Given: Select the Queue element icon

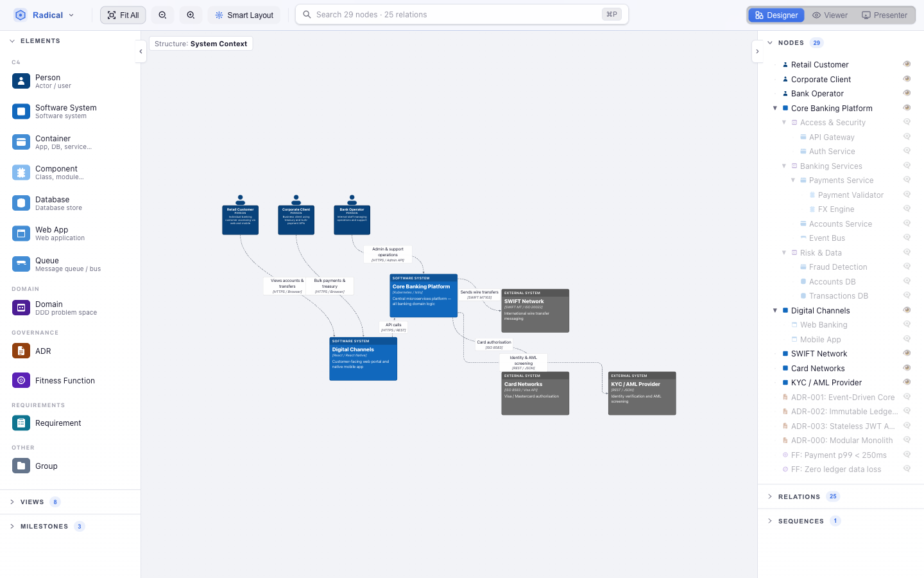Looking at the screenshot, I should coord(21,264).
